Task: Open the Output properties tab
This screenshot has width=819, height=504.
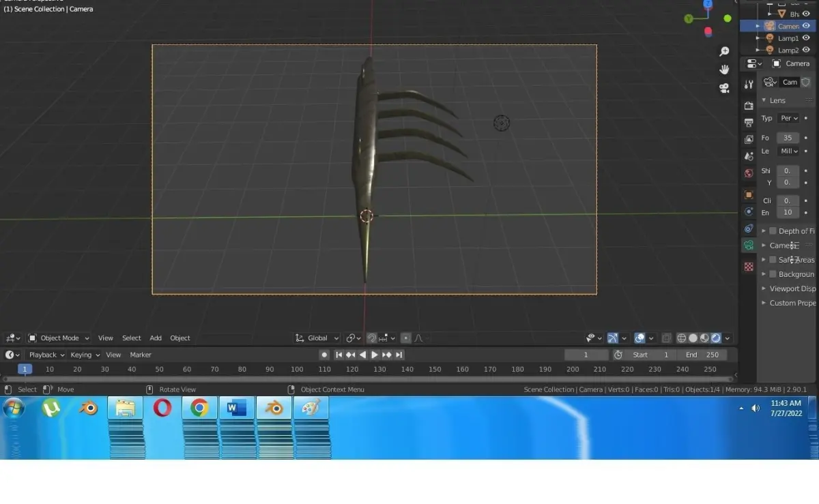Action: (x=749, y=123)
